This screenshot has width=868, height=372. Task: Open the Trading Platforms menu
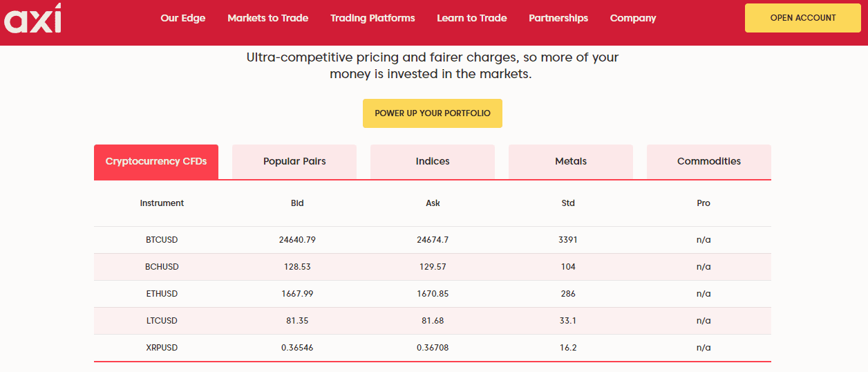[x=372, y=18]
